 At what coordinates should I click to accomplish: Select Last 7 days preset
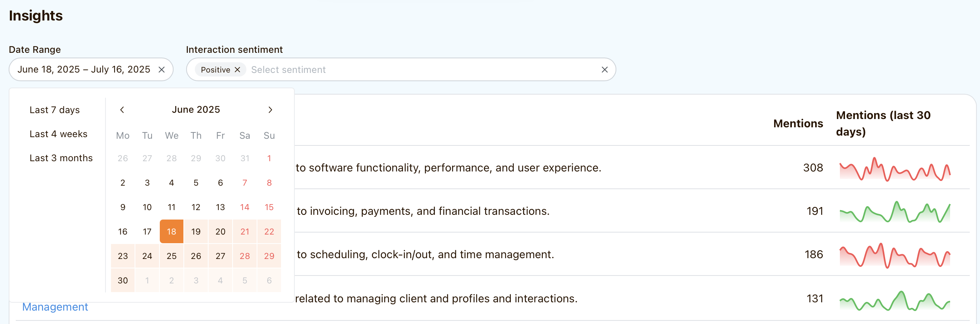pyautogui.click(x=55, y=110)
